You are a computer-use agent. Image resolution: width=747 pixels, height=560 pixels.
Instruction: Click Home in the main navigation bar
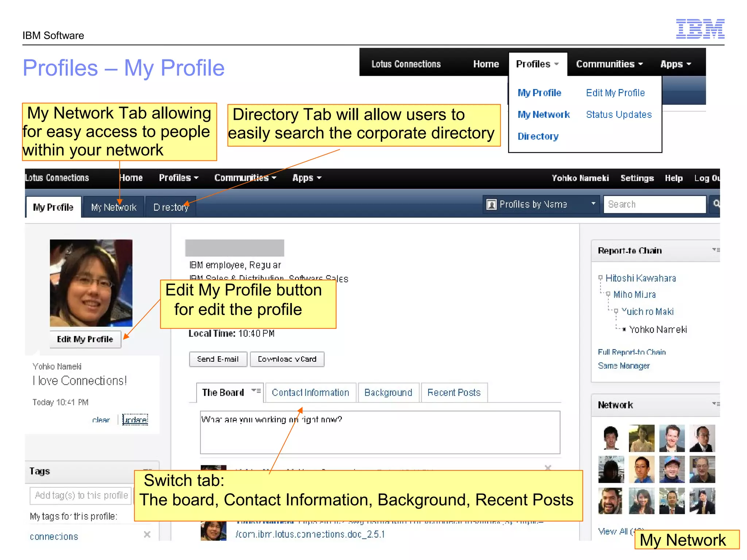(131, 178)
